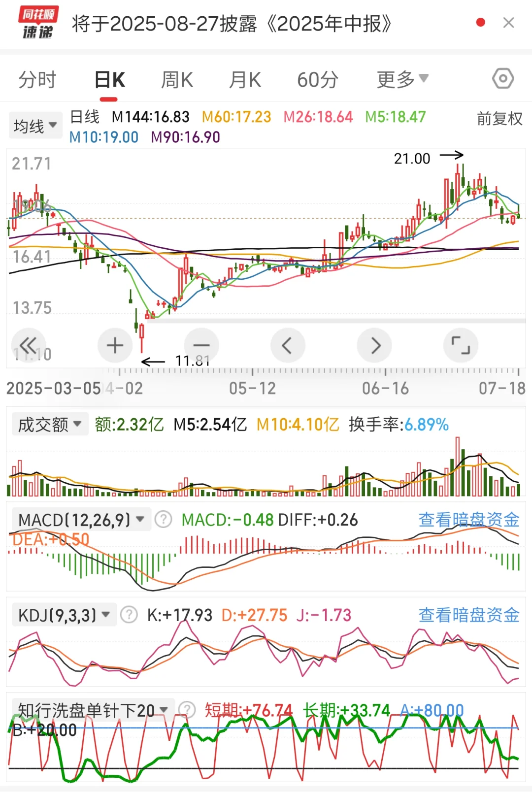Switch to 分时 tab
Screen dimensions: 532x794
click(x=37, y=80)
